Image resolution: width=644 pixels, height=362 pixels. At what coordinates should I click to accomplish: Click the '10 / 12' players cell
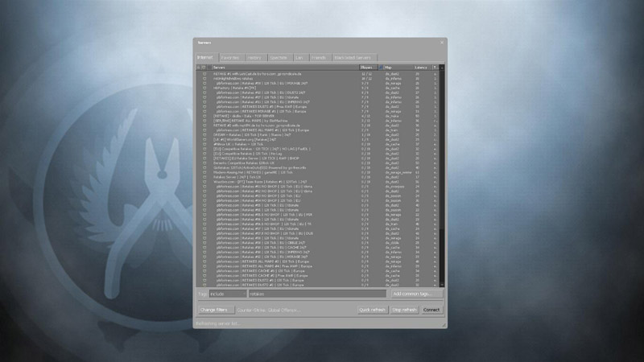pos(366,79)
